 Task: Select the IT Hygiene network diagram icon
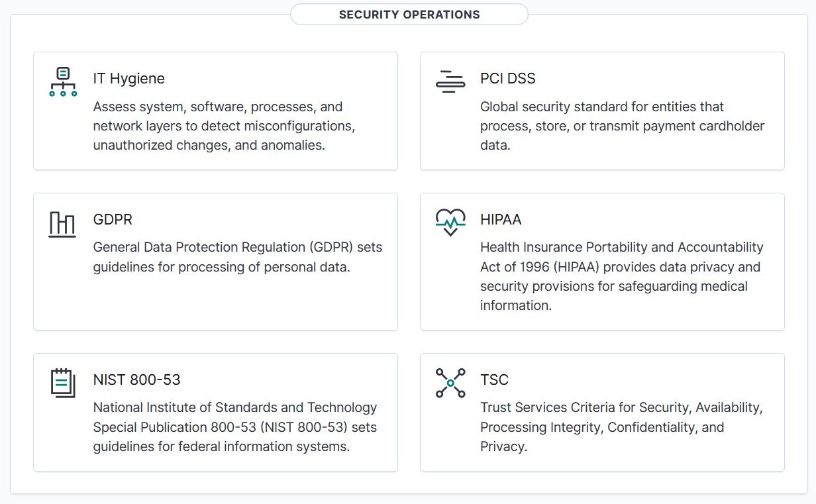tap(63, 81)
